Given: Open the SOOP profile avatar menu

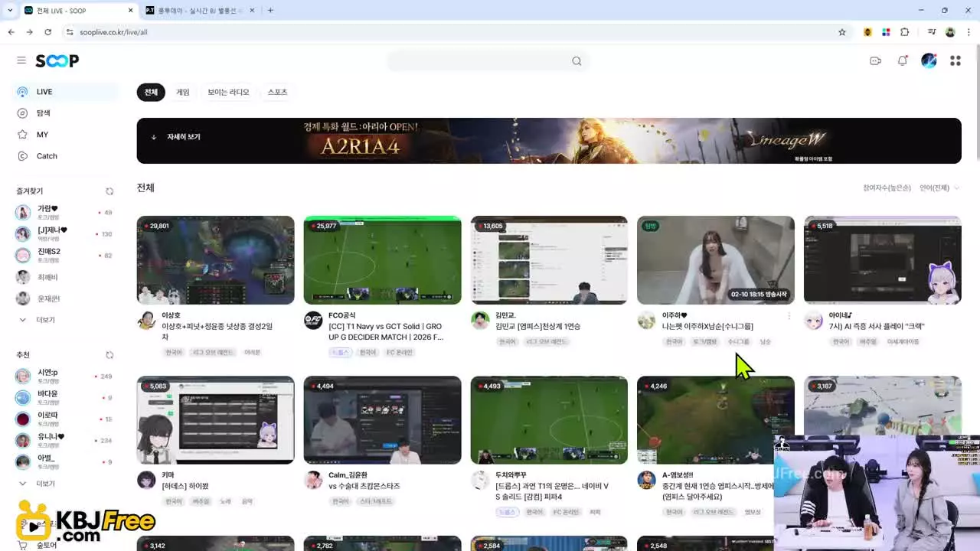Looking at the screenshot, I should 929,61.
